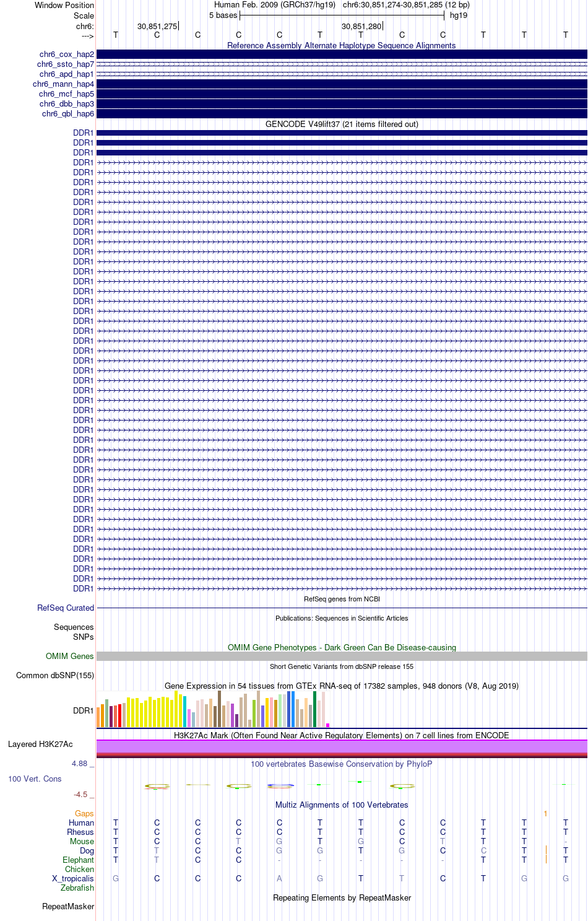Click the 4.88 PhyloP upper limit value
This screenshot has width=588, height=921.
pyautogui.click(x=79, y=764)
